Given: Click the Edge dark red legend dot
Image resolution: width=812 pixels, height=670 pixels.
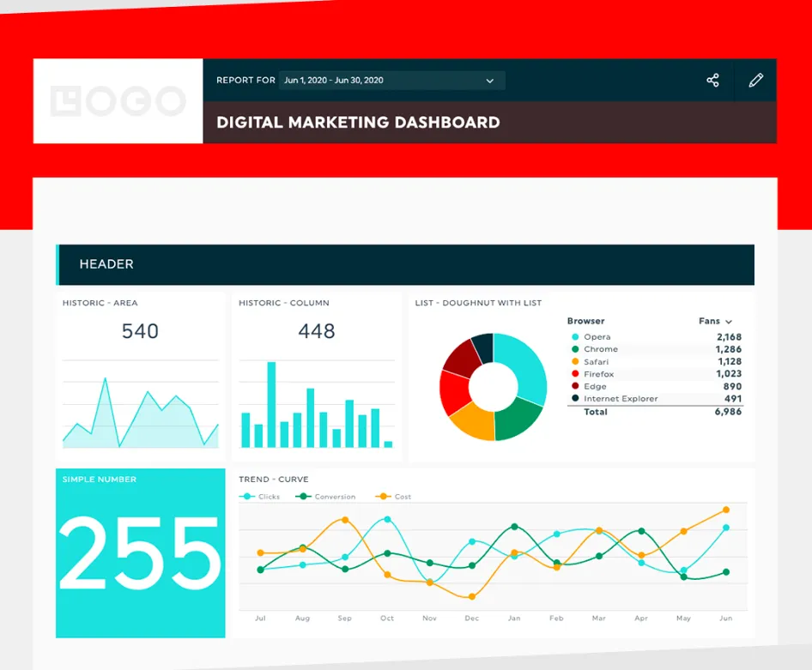Looking at the screenshot, I should pyautogui.click(x=575, y=387).
